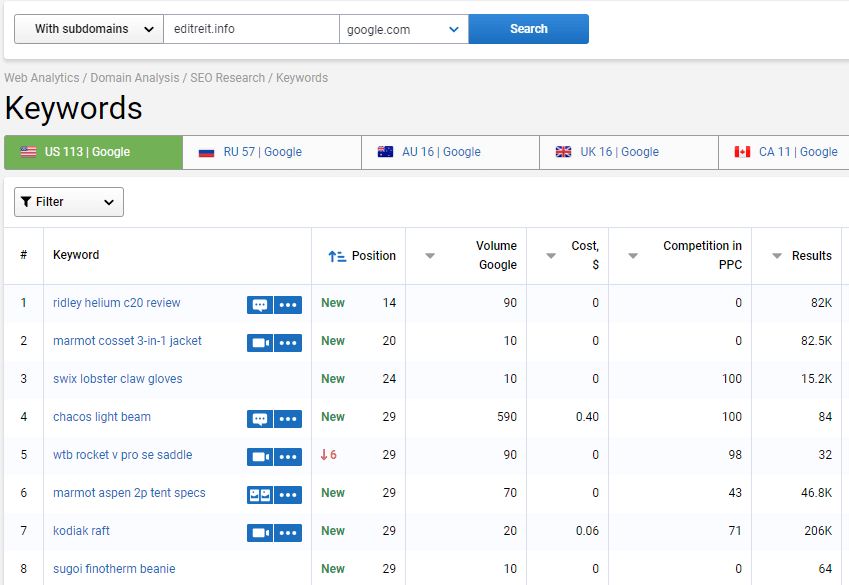Open the sugoi finotherm beanie keyword link
This screenshot has height=585, width=849.
click(114, 568)
